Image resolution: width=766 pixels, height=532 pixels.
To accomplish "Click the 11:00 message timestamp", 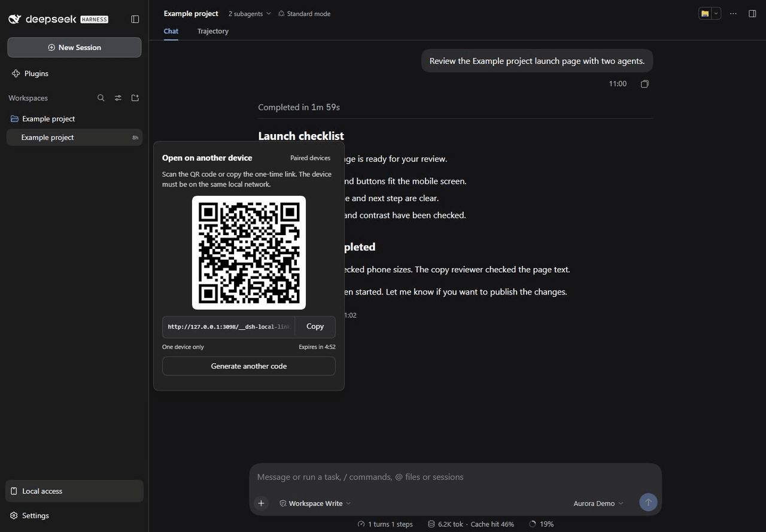I will point(618,84).
